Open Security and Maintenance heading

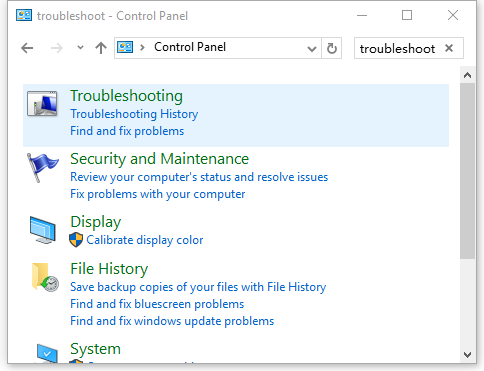159,159
